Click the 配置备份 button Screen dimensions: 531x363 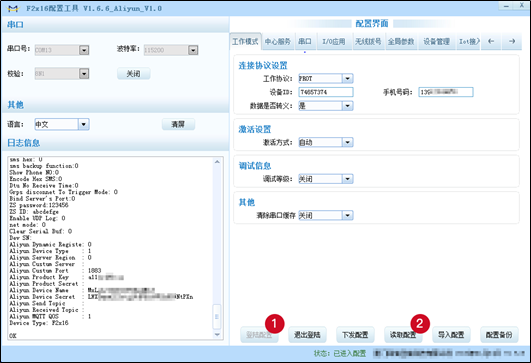499,335
